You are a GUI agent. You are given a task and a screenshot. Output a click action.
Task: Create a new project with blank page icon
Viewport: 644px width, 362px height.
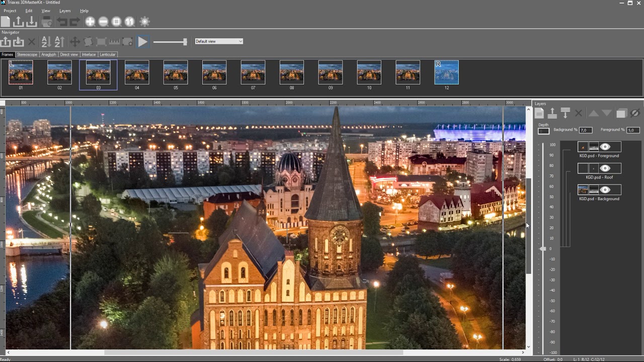click(6, 22)
